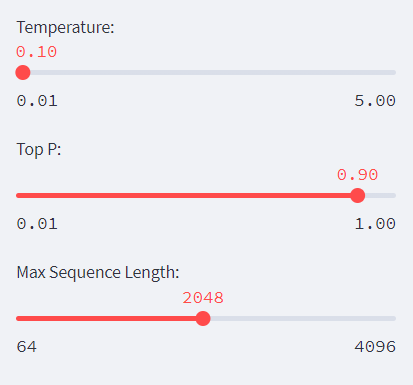Click Top P gray track beyond handle
The height and width of the screenshot is (385, 413).
click(380, 195)
